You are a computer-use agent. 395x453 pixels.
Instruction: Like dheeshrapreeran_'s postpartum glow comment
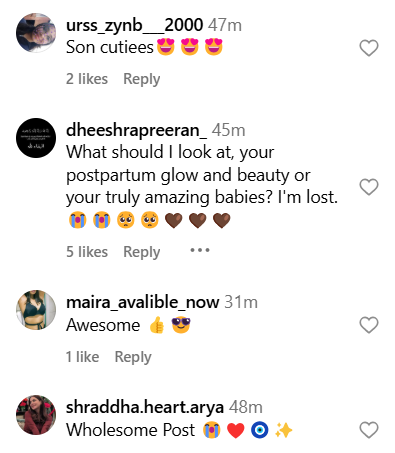369,187
